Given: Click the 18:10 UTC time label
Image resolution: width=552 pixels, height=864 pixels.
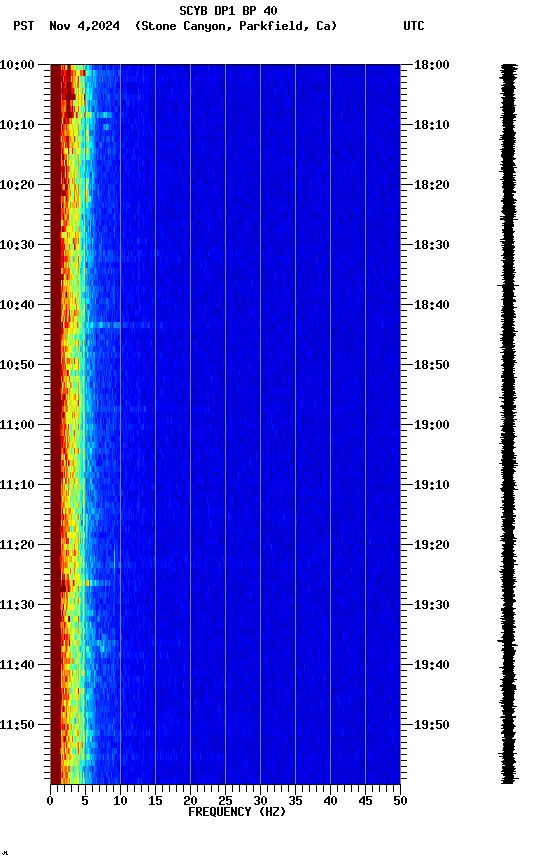Looking at the screenshot, I should (x=432, y=125).
